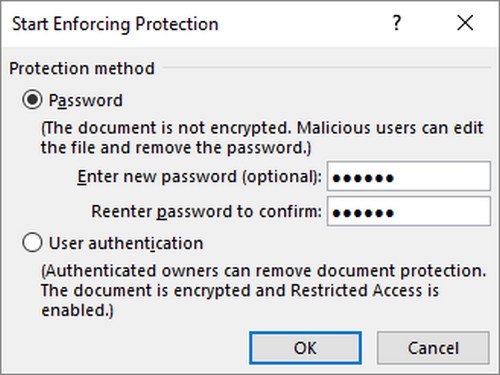Click the Protection method group heading
Image resolution: width=500 pixels, height=375 pixels.
tap(82, 68)
